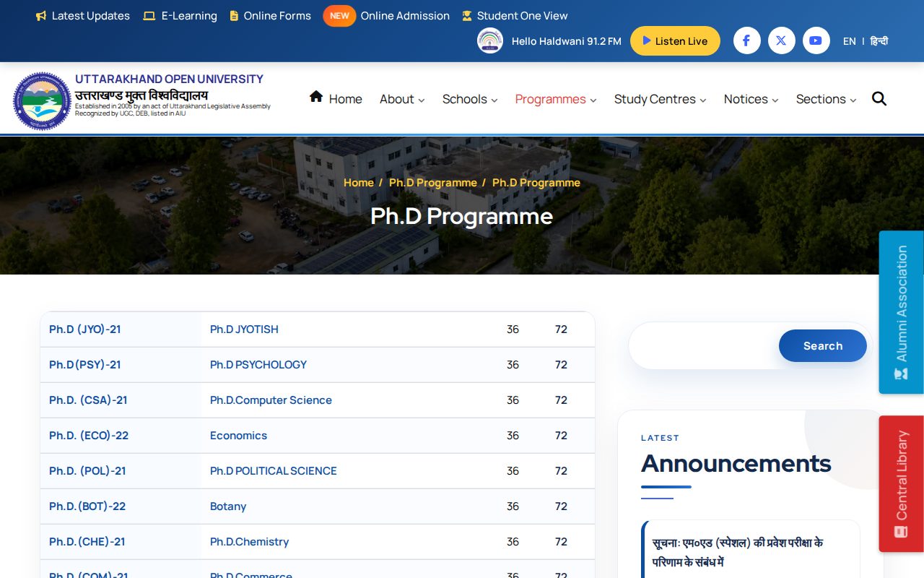924x578 pixels.
Task: Expand the Sections dropdown menu
Action: [826, 99]
